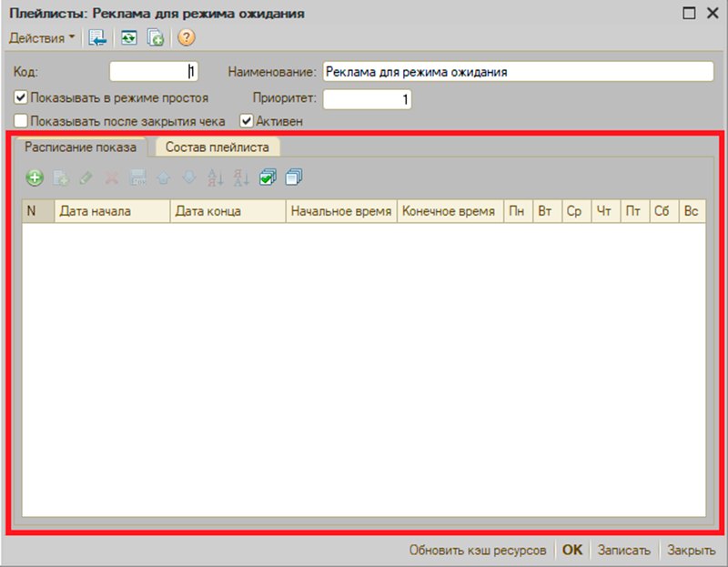Enable Показывать после закрытия чека checkbox
This screenshot has height=567, width=728.
(x=20, y=121)
